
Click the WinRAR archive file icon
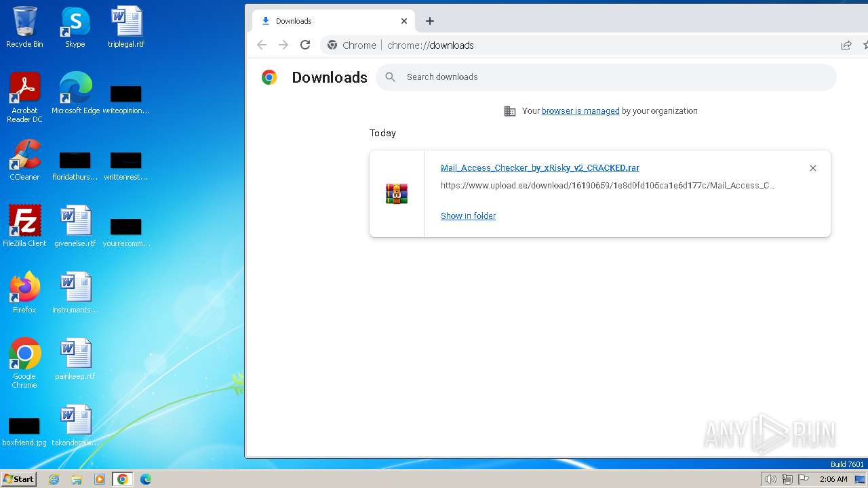click(397, 194)
